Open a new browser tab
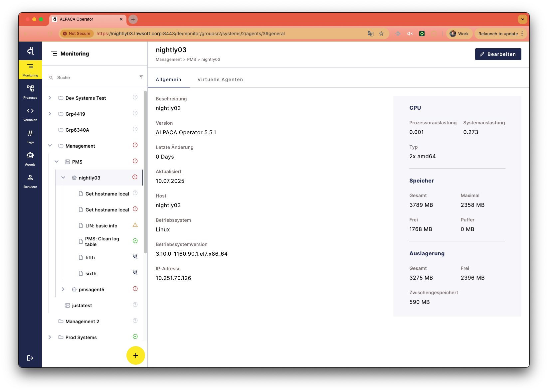 133,19
